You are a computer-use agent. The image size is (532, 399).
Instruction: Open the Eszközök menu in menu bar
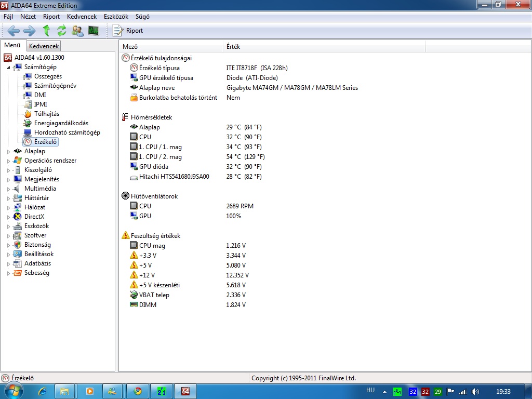pos(116,17)
